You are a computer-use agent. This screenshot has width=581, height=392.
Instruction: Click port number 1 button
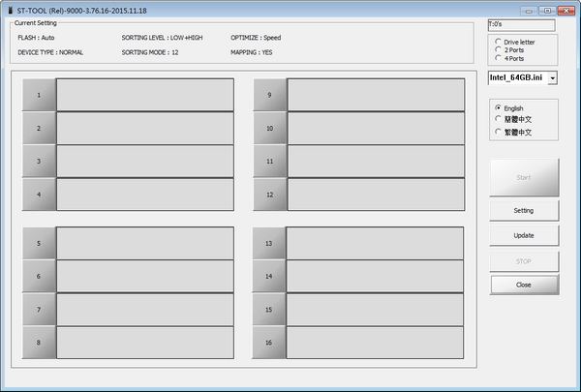(x=39, y=95)
